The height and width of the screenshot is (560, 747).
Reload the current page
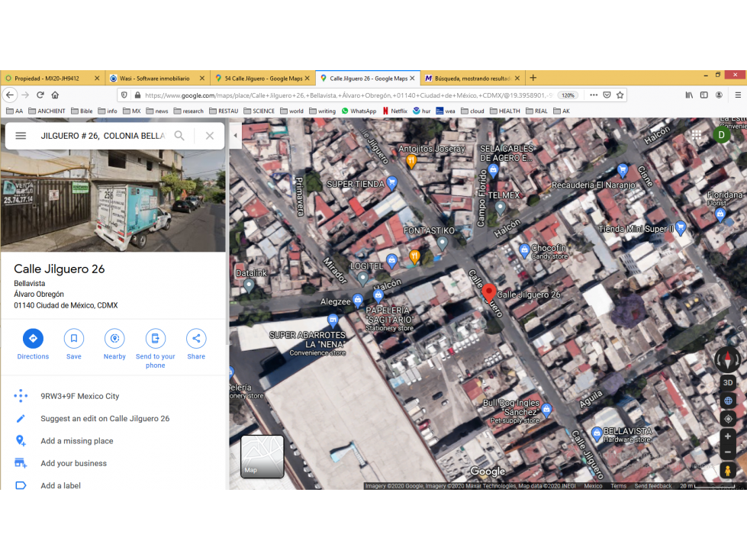click(x=40, y=95)
